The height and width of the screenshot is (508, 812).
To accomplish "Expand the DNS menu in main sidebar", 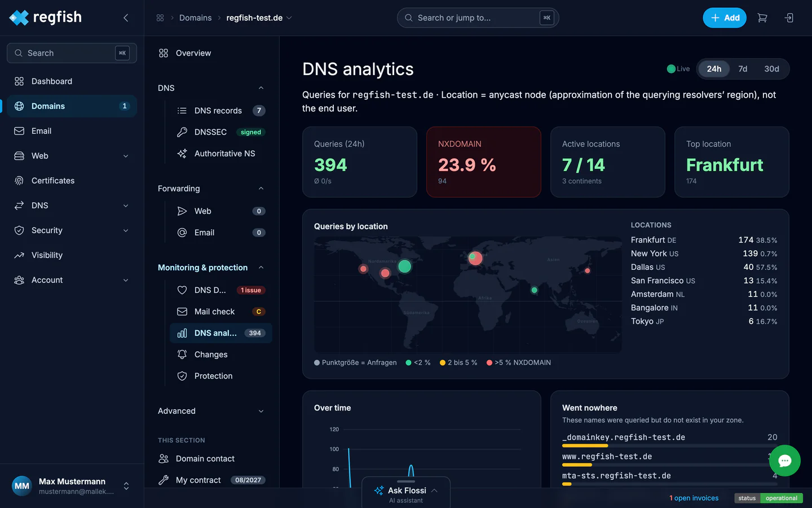I will click(72, 205).
